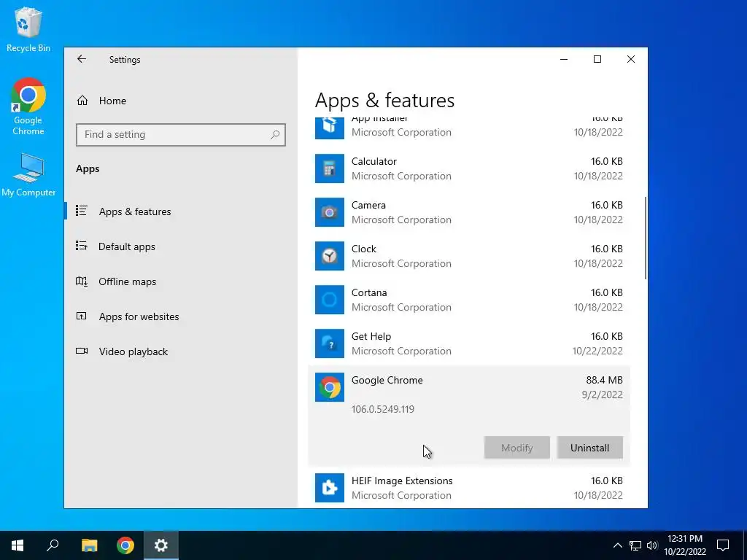Click the HEIF Image Extensions app icon
Screen dimensions: 747x560
click(x=329, y=488)
